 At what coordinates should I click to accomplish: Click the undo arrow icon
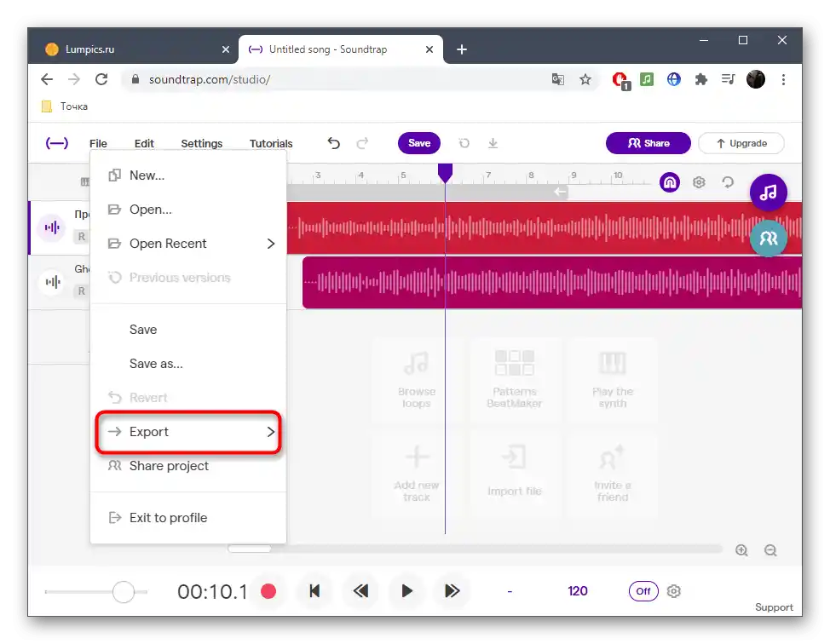tap(333, 143)
